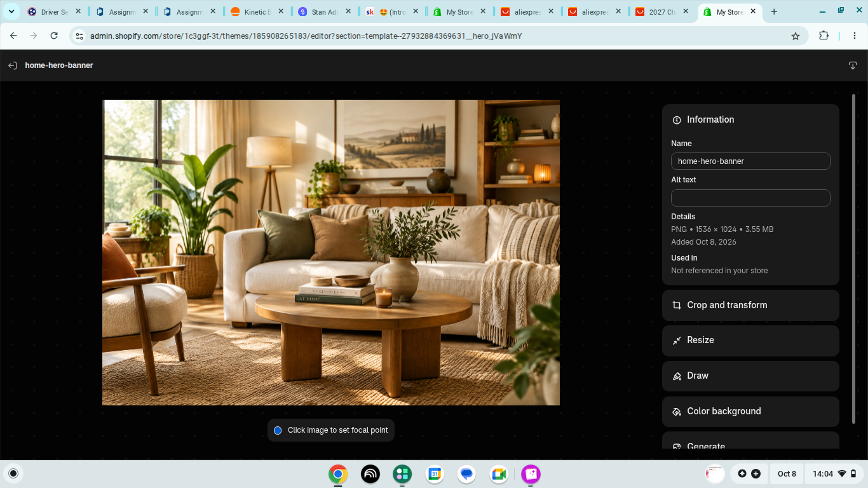Click the Name field containing home-hero-banner
This screenshot has width=868, height=488.
coord(750,161)
